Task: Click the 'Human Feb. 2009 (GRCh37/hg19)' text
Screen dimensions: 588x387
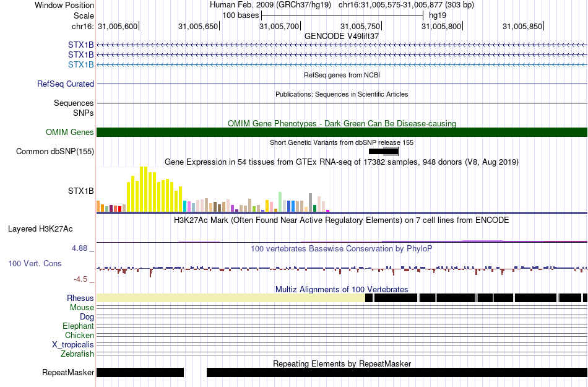Action: (x=270, y=5)
